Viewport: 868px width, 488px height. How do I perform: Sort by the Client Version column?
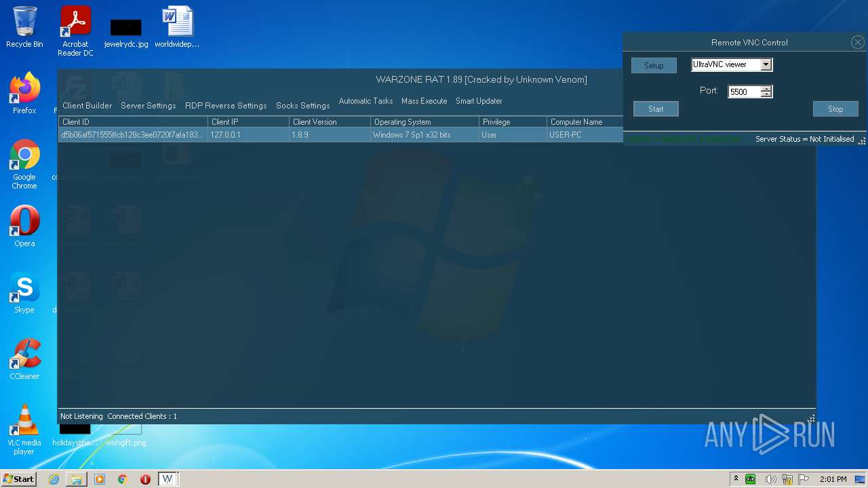pyautogui.click(x=330, y=122)
